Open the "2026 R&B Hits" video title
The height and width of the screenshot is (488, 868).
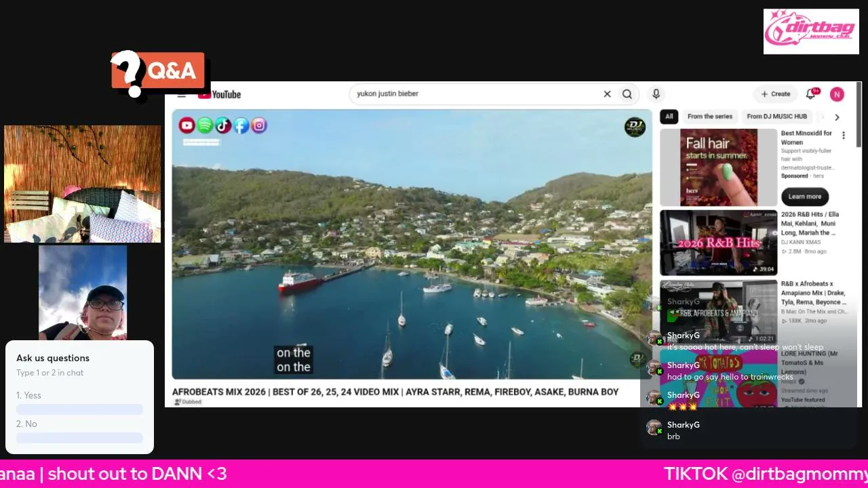pos(810,224)
